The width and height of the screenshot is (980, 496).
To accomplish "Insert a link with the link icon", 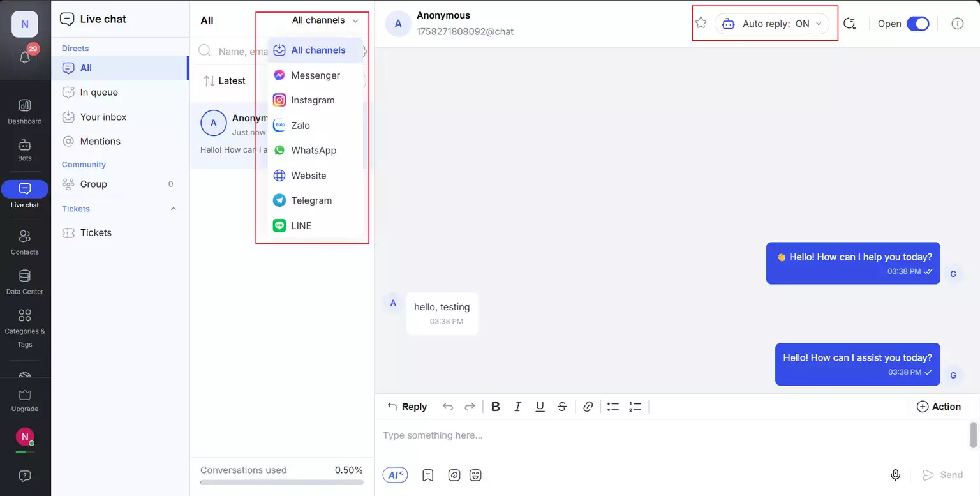I will (x=588, y=407).
